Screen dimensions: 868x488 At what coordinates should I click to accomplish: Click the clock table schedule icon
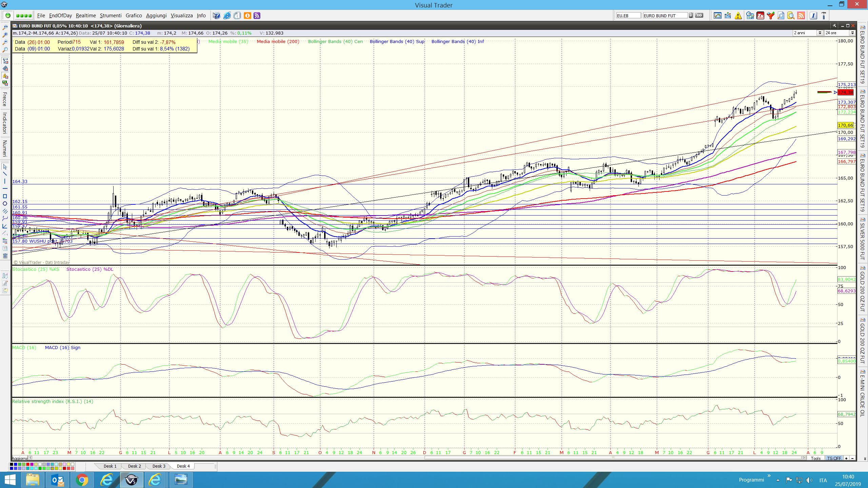pyautogui.click(x=750, y=16)
